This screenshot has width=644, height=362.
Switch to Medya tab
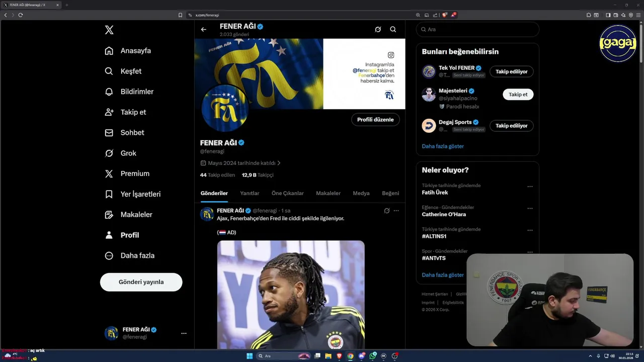[361, 193]
